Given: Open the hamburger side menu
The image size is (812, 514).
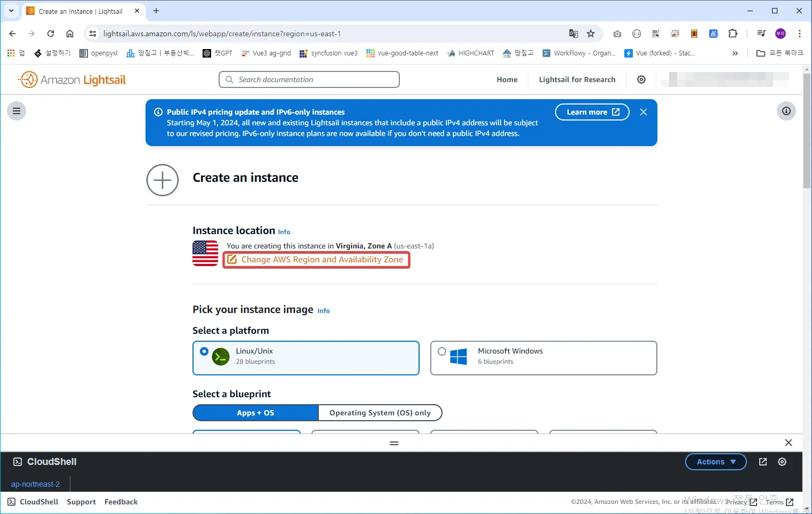Looking at the screenshot, I should pos(17,111).
